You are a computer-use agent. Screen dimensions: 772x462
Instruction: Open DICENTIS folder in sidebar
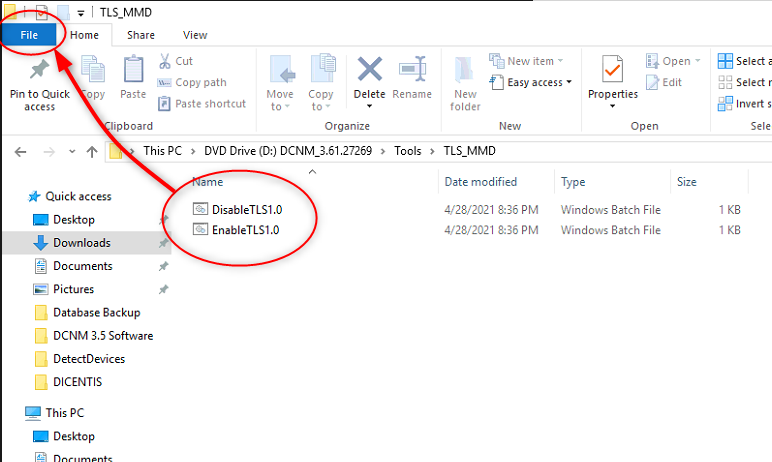tap(77, 382)
